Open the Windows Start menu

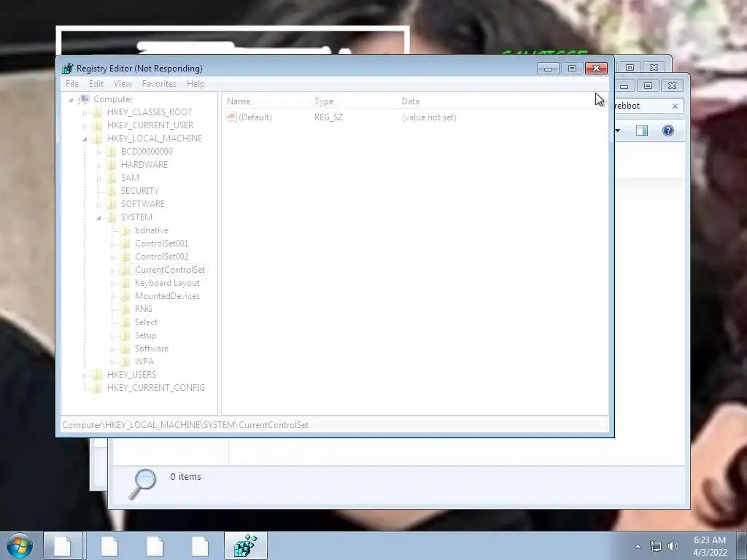click(x=20, y=545)
